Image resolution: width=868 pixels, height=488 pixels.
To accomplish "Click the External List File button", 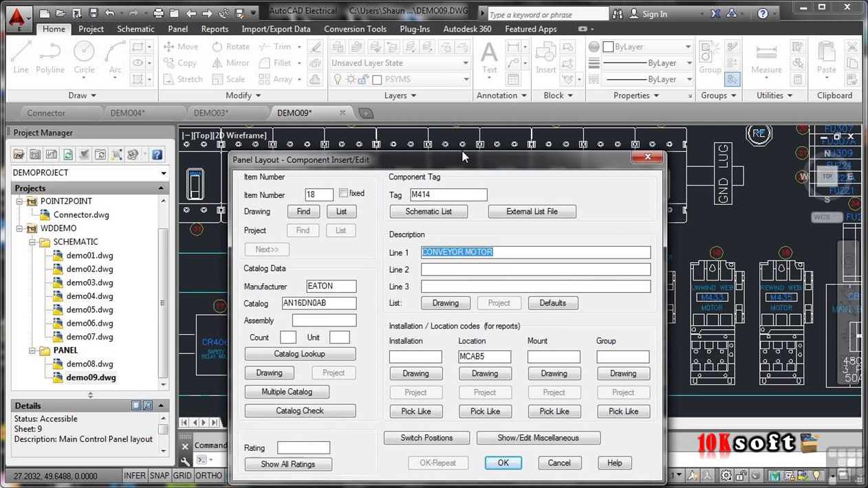I will [x=532, y=212].
